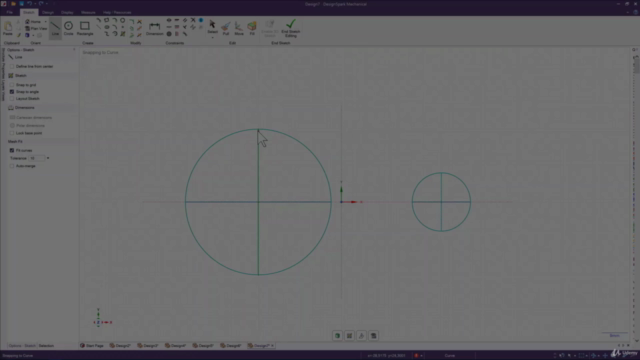Screen dimensions: 640x360
Task: Save using the disk icon in title bar
Action: click(x=21, y=4)
